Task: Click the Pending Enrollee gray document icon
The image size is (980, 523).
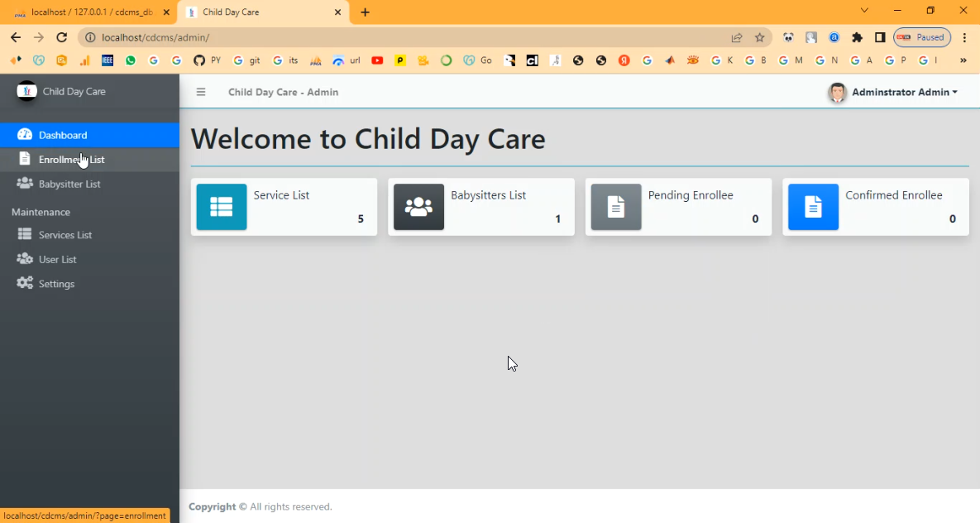Action: tap(616, 207)
